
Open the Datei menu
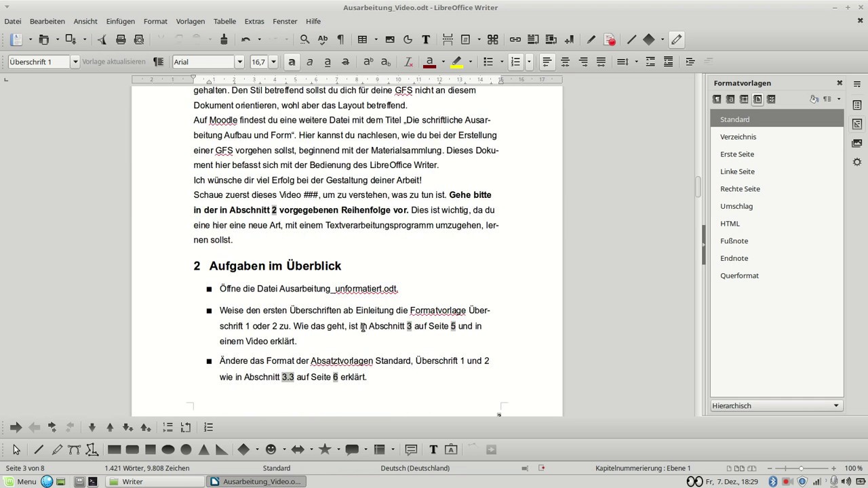pyautogui.click(x=12, y=21)
